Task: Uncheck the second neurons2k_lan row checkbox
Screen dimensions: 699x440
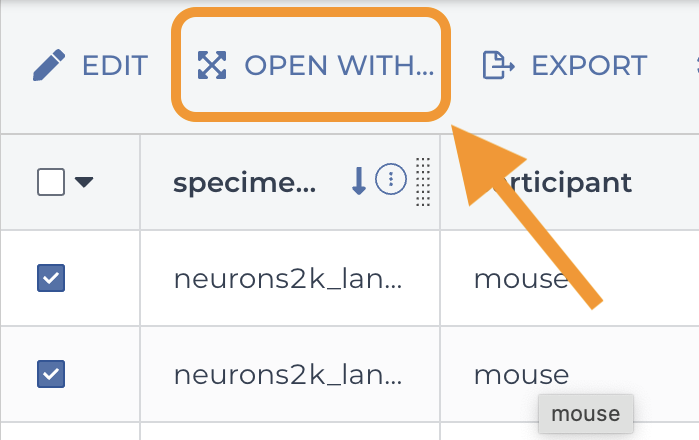Action: pyautogui.click(x=51, y=374)
